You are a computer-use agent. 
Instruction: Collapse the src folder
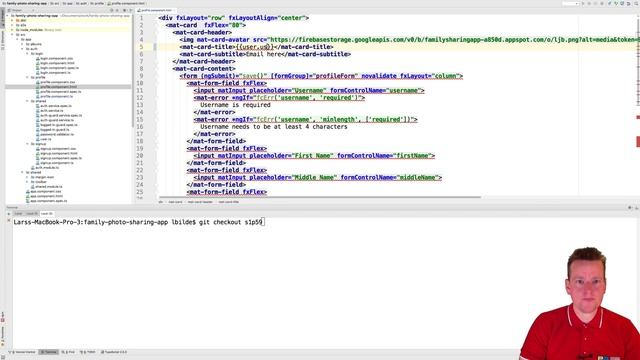pyautogui.click(x=13, y=35)
